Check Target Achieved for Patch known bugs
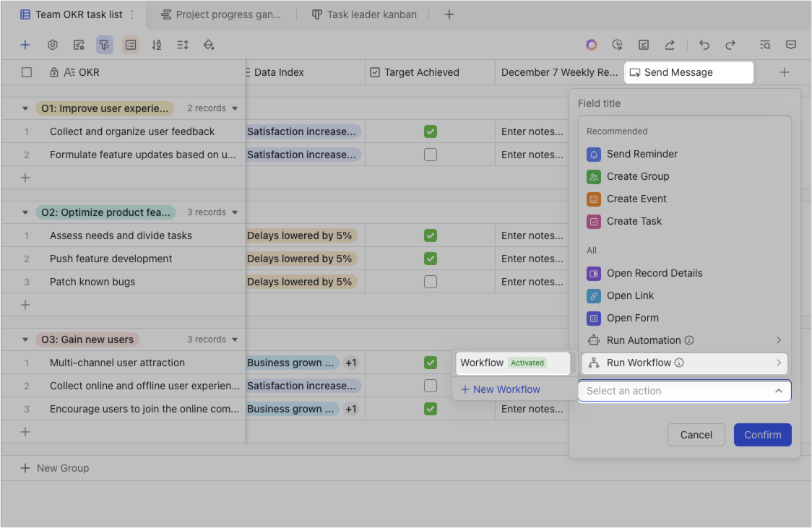This screenshot has height=528, width=812. click(x=431, y=282)
